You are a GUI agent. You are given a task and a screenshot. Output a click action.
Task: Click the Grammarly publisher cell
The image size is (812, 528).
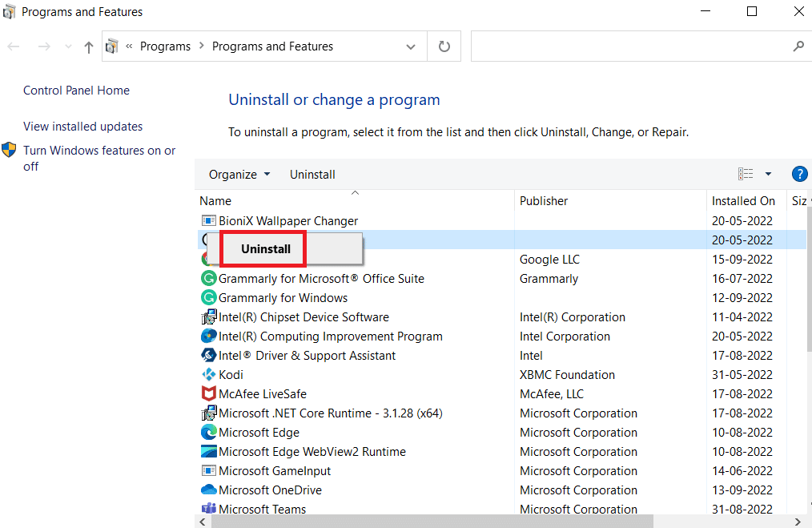[x=549, y=279]
